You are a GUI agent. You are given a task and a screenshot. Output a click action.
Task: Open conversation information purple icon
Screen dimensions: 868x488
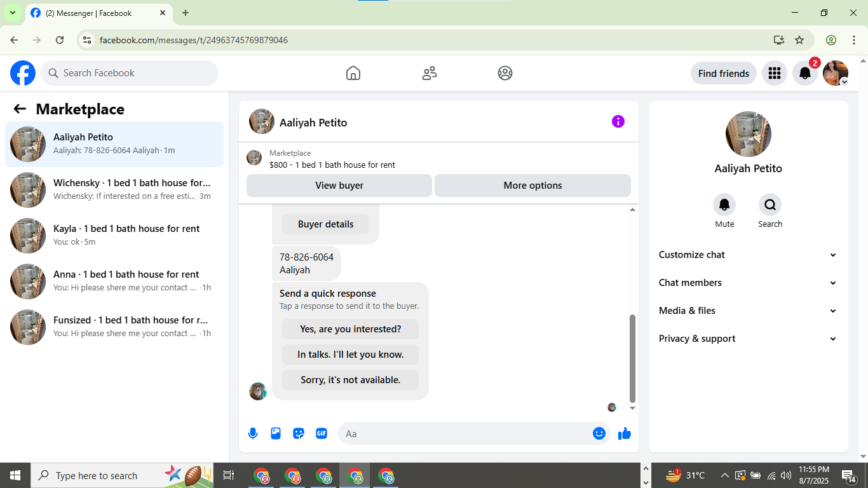(x=618, y=121)
